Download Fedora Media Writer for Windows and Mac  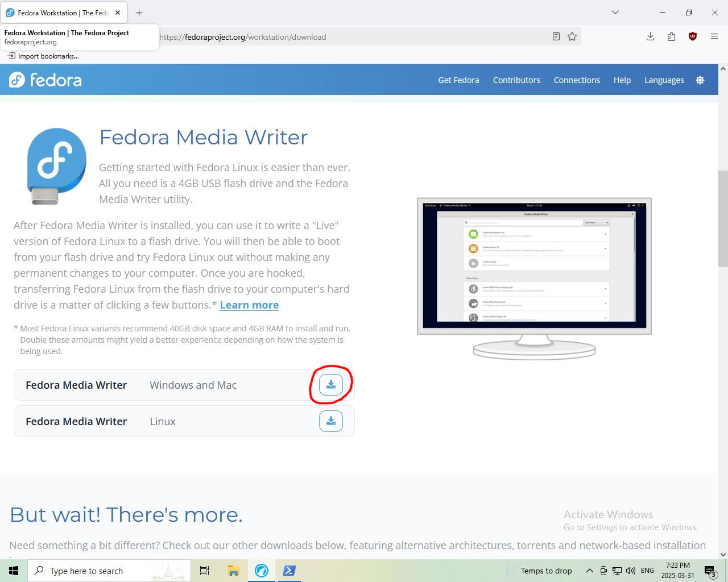click(330, 385)
